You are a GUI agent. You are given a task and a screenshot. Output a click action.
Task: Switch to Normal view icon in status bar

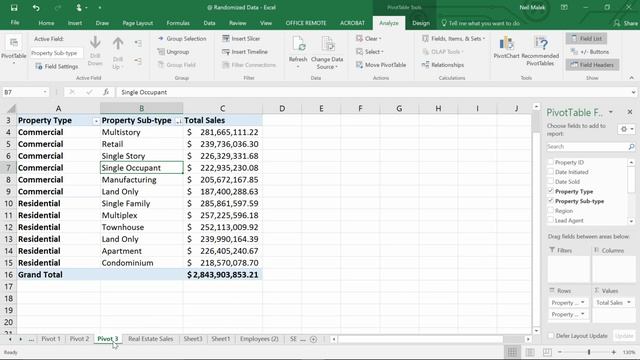(512, 352)
